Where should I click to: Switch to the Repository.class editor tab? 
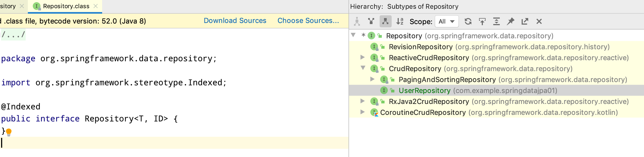tap(65, 6)
